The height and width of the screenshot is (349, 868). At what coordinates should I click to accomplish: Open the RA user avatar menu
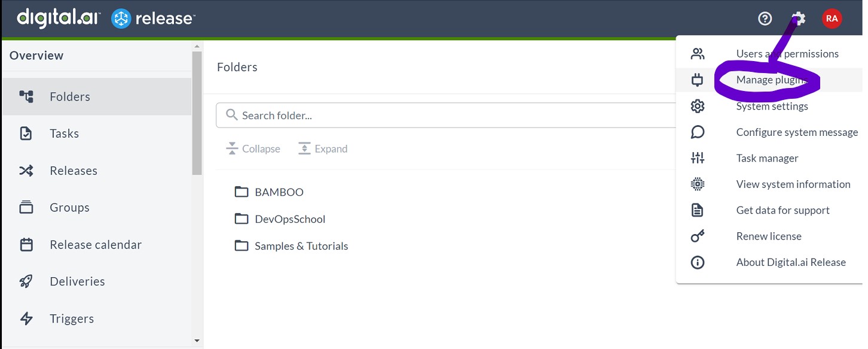(832, 19)
